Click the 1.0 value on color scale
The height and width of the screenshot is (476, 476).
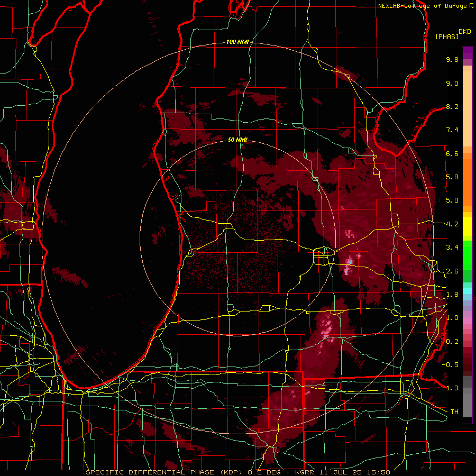(x=452, y=318)
